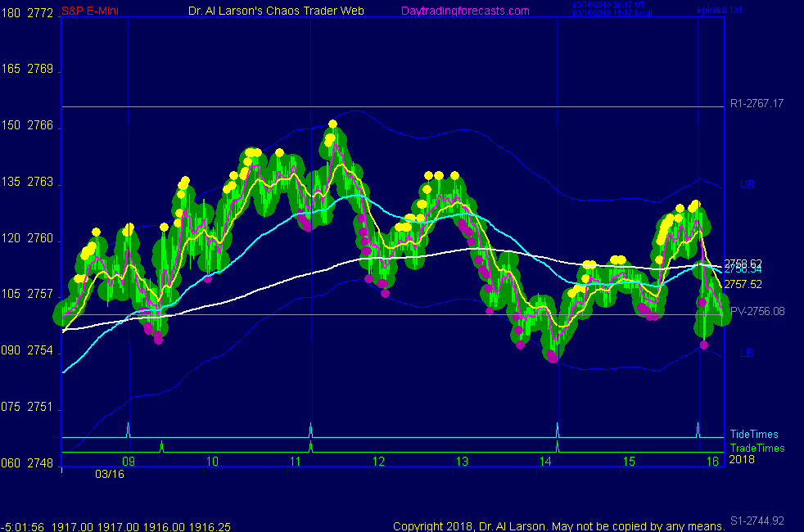This screenshot has width=804, height=532.
Task: Select the PV-2756.08 pivot label
Action: tap(757, 311)
